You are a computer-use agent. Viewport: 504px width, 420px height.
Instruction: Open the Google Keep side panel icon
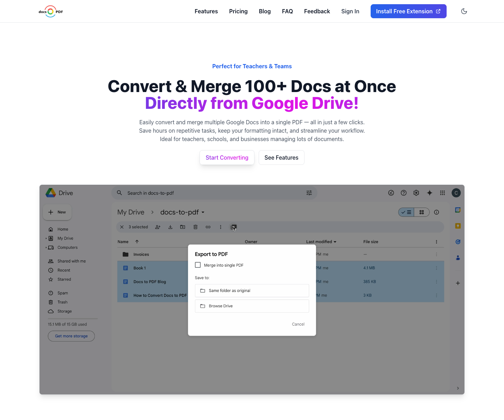pyautogui.click(x=458, y=226)
